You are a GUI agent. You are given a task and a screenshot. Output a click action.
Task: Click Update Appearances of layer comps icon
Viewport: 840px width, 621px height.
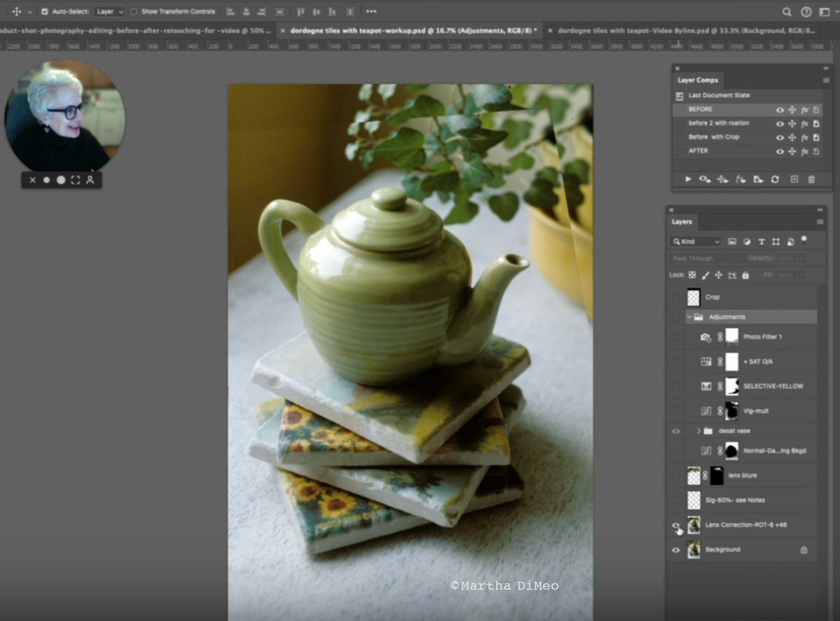pyautogui.click(x=740, y=179)
